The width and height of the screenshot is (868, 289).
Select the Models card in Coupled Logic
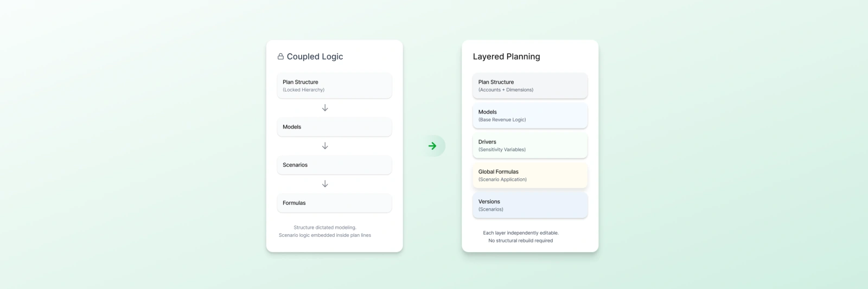tap(334, 127)
